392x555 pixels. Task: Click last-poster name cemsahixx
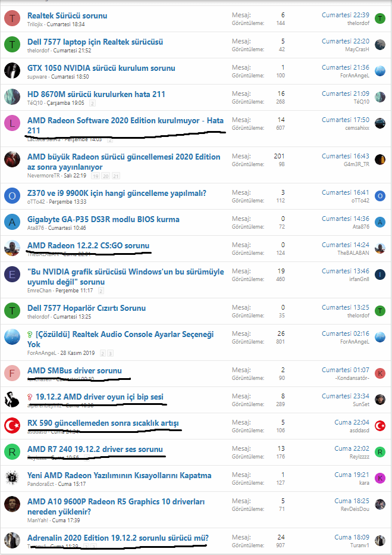(357, 128)
